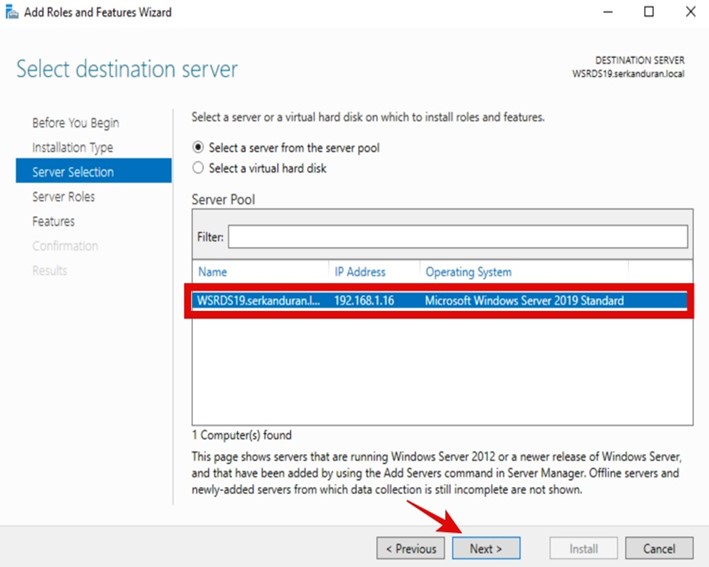Proceed with the Next button
709x567 pixels.
click(486, 548)
